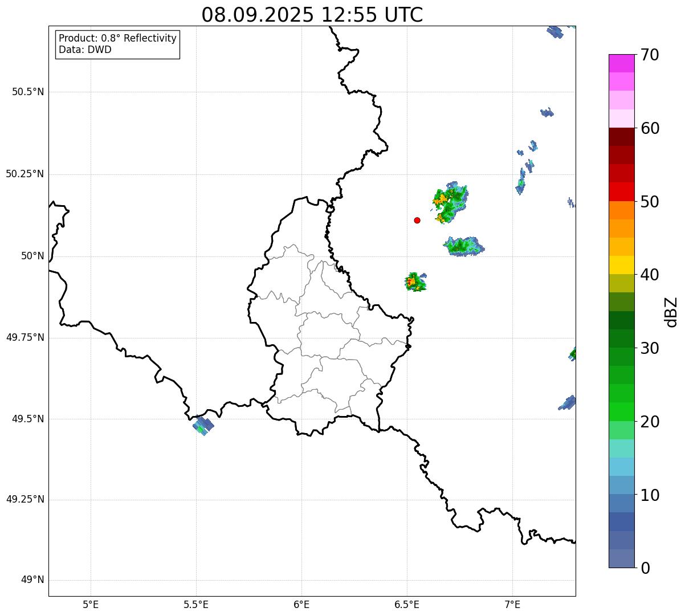This screenshot has height=616, width=685.
Task: Click the small storm cell south of red dot
Action: tap(415, 282)
